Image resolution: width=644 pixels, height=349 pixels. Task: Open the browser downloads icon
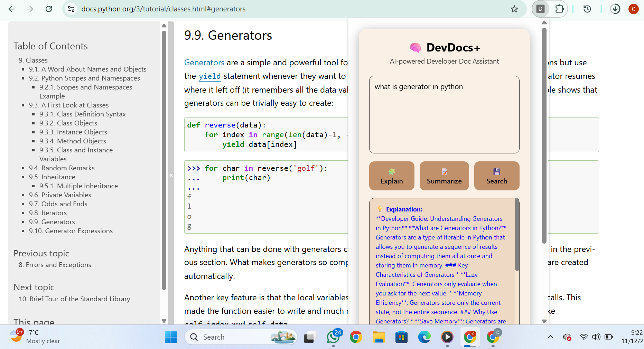click(615, 9)
